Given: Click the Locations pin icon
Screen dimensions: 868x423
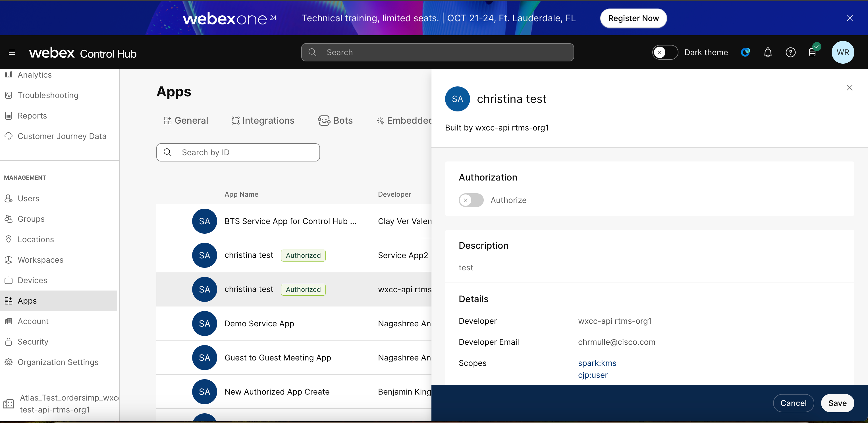Looking at the screenshot, I should coord(9,240).
